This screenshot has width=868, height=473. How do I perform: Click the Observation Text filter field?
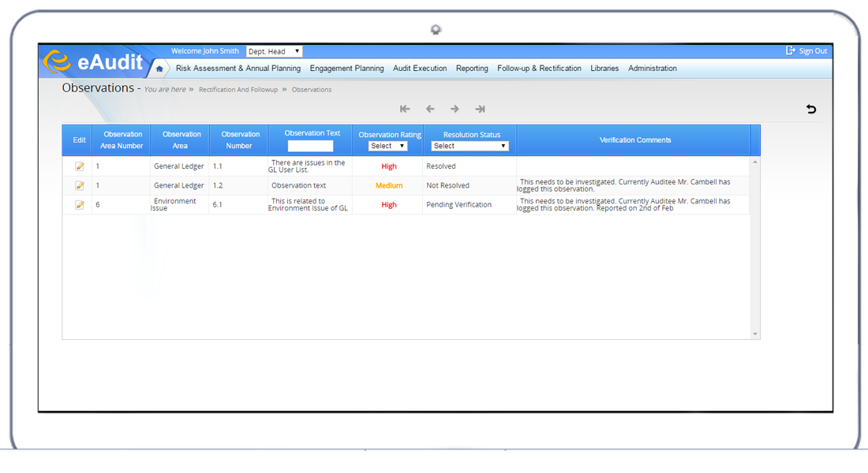pyautogui.click(x=310, y=146)
